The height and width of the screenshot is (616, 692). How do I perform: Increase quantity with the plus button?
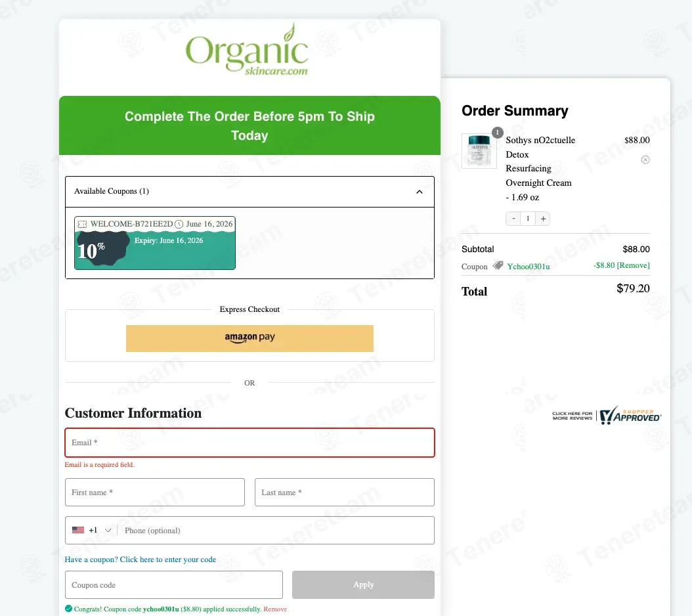click(543, 219)
